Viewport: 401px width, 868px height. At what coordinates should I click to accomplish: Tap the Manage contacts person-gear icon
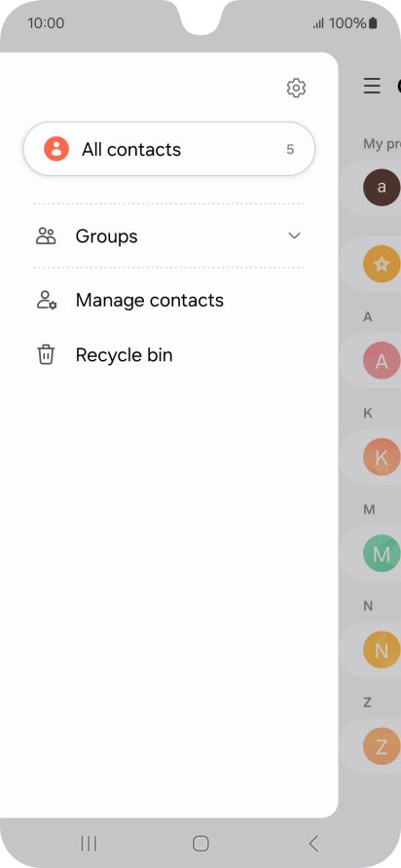pos(47,300)
